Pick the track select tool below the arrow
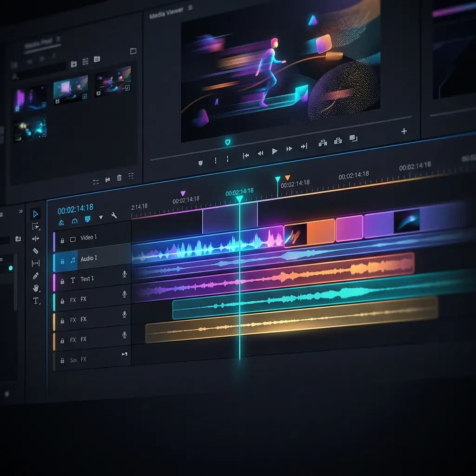This screenshot has height=476, width=476. [36, 226]
